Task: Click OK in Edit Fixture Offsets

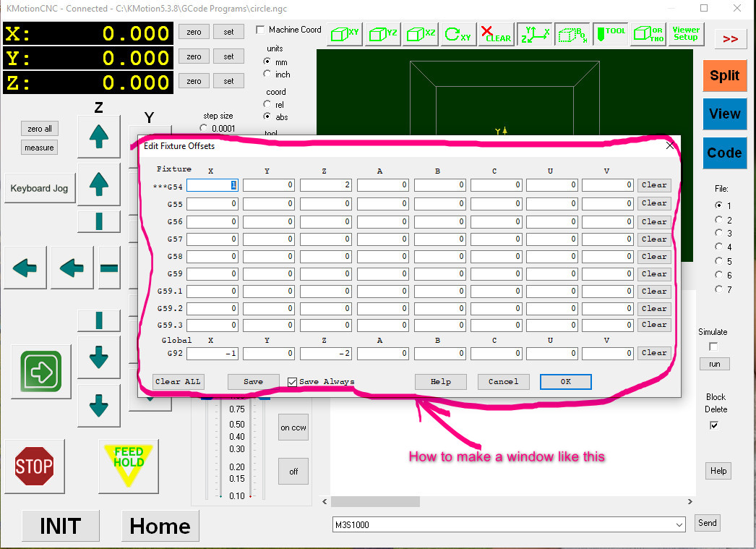Action: (x=565, y=382)
